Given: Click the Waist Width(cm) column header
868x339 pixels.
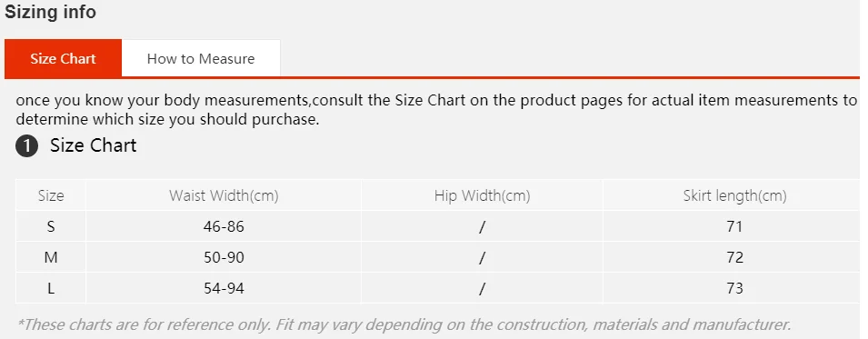Looking at the screenshot, I should [x=224, y=195].
